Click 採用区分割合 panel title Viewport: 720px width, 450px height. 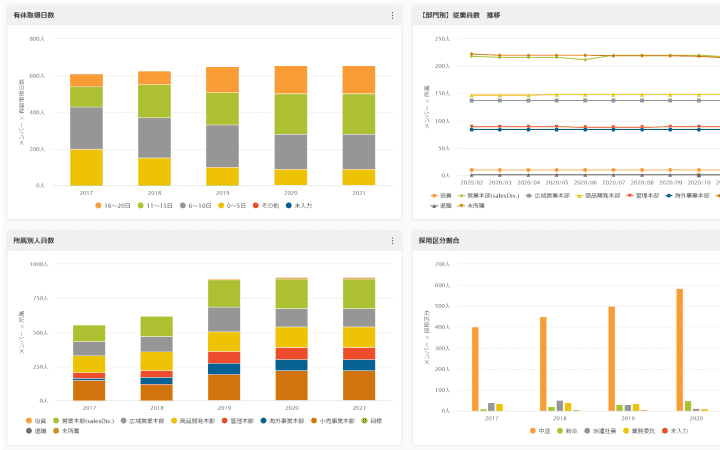click(x=439, y=240)
